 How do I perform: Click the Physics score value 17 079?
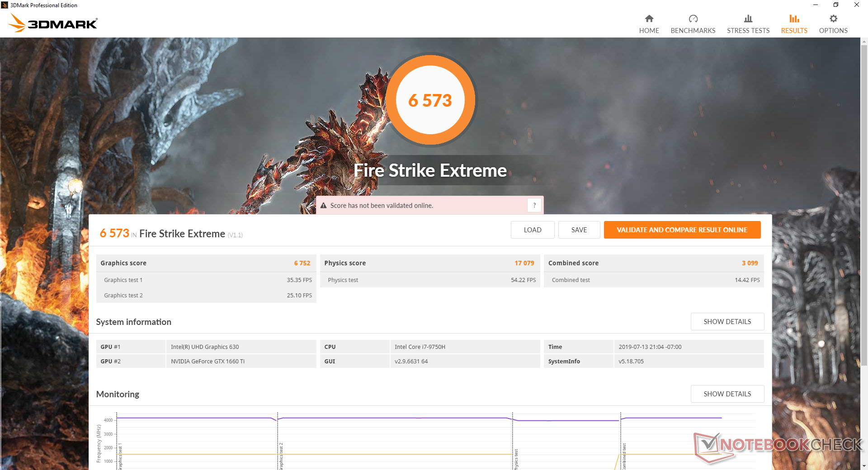click(x=524, y=263)
